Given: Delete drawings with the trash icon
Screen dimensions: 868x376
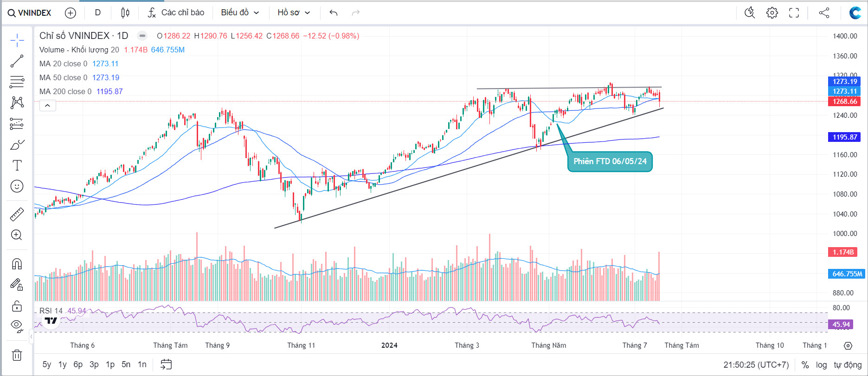Looking at the screenshot, I should (17, 355).
